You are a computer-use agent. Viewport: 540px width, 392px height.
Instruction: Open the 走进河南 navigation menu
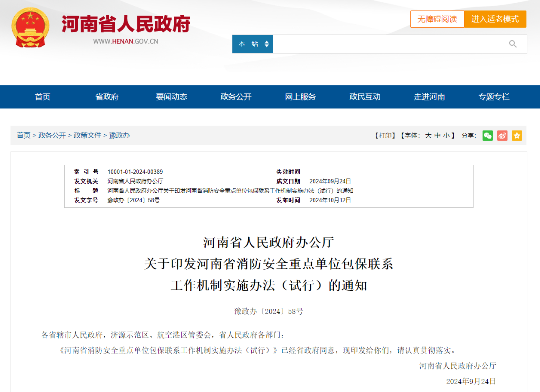(x=430, y=97)
